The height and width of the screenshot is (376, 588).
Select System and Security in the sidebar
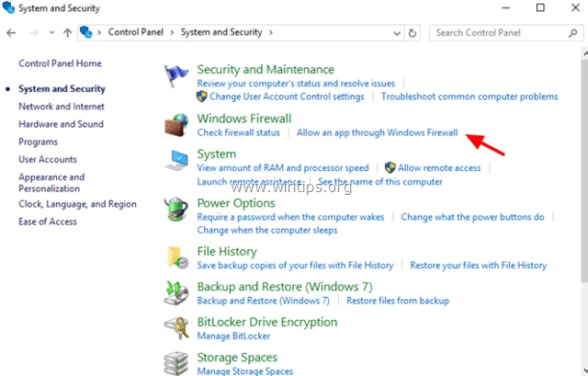[x=62, y=89]
